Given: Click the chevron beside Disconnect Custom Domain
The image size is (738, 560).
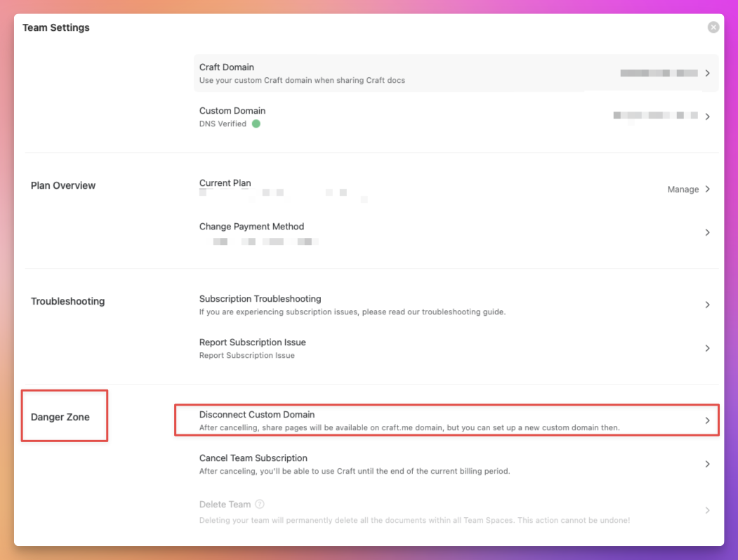Looking at the screenshot, I should click(707, 420).
